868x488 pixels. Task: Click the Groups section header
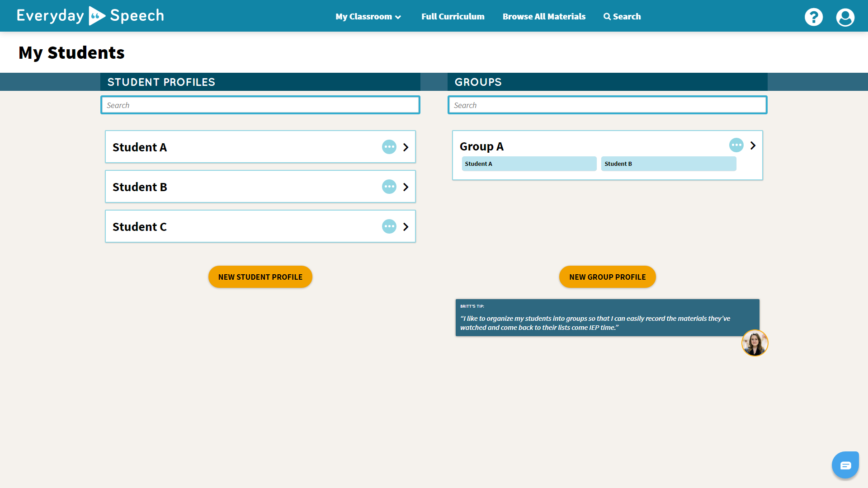608,82
